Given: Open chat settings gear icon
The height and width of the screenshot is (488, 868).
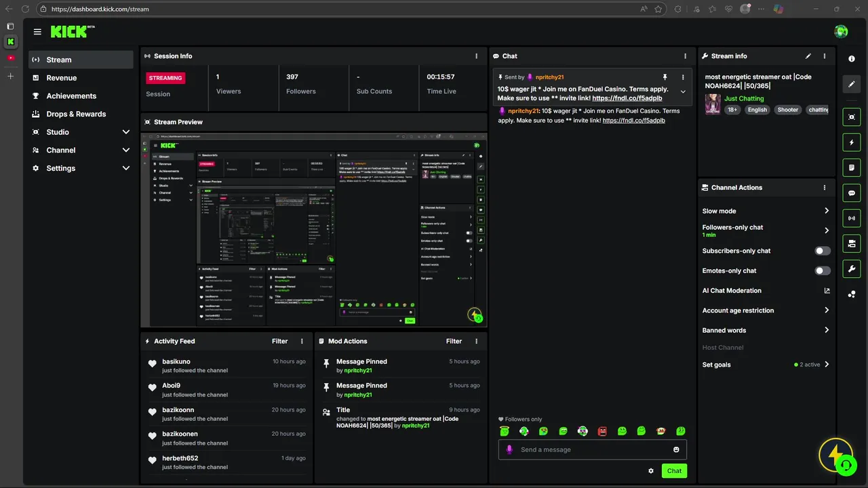Looking at the screenshot, I should pos(651,471).
